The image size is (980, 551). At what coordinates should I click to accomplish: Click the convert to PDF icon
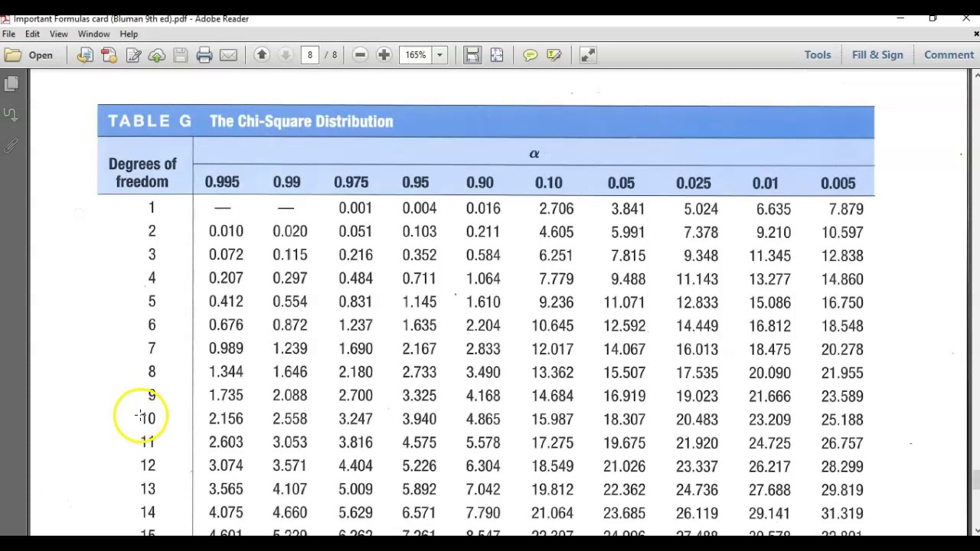[x=85, y=55]
